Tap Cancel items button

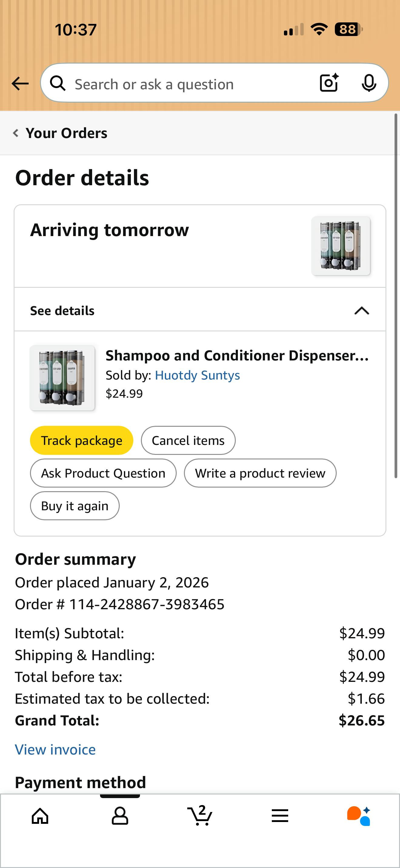tap(188, 440)
